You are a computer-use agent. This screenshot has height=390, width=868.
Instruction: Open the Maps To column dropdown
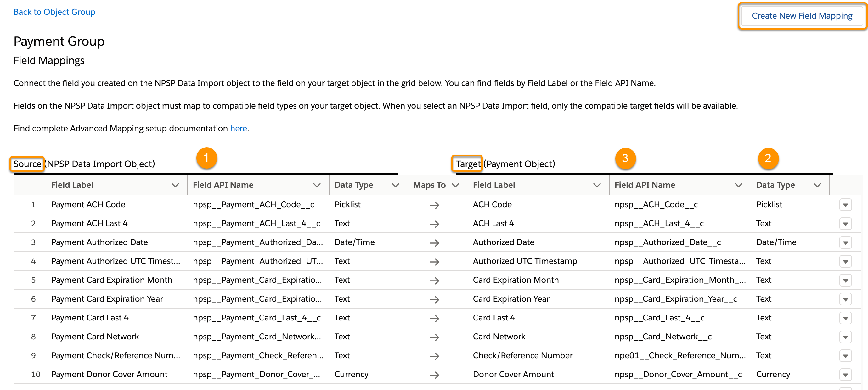[456, 185]
